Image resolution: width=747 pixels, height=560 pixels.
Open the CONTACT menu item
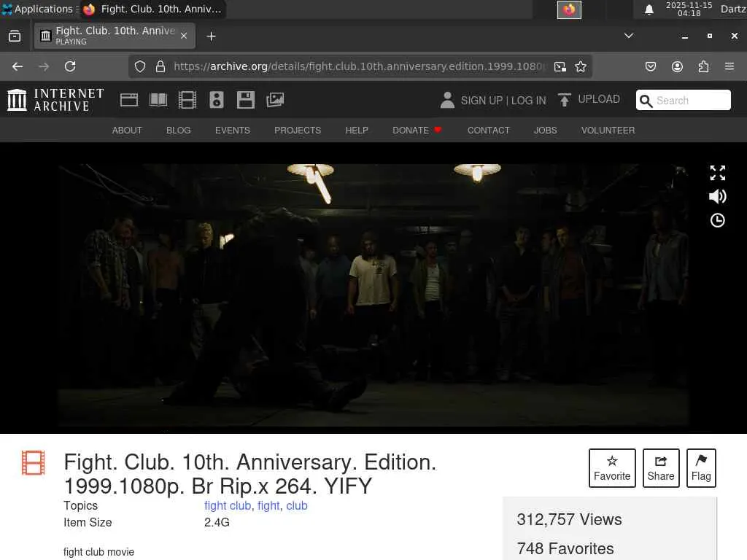coord(489,130)
